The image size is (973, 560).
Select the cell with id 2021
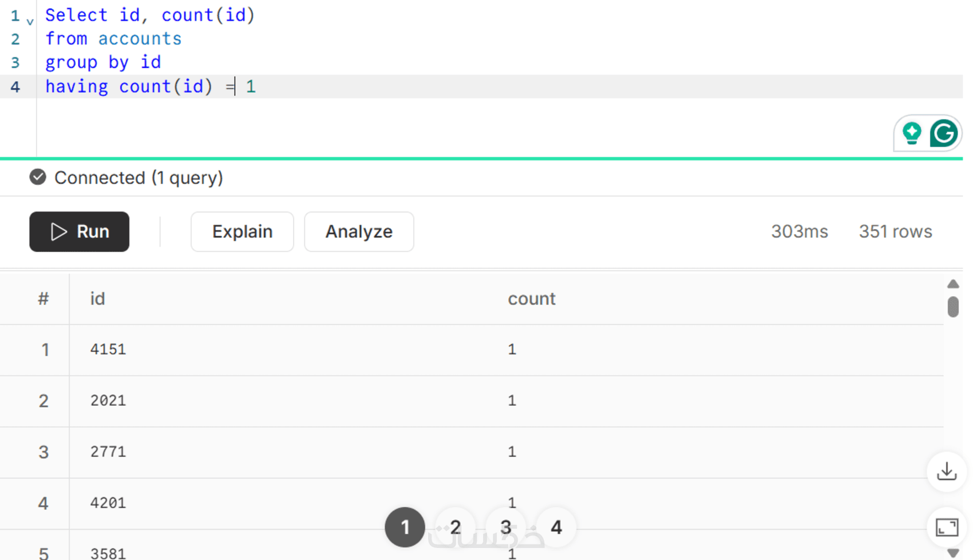click(108, 400)
